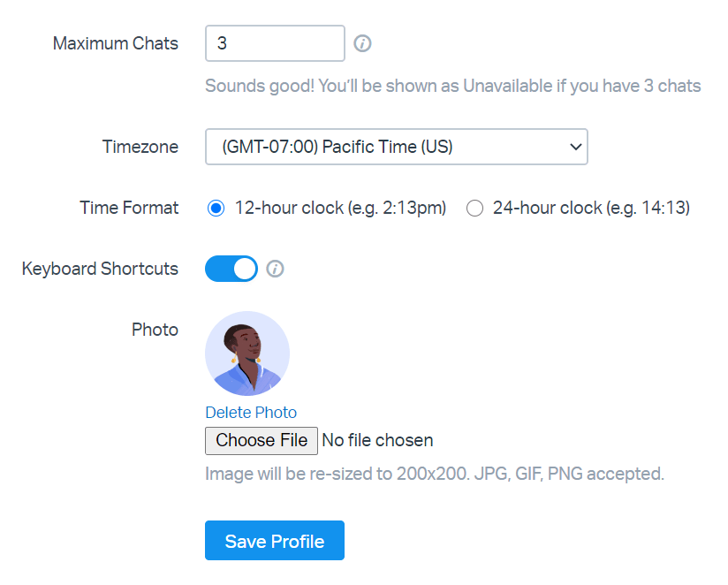This screenshot has width=728, height=585.
Task: Click the Time Format label
Action: point(129,209)
